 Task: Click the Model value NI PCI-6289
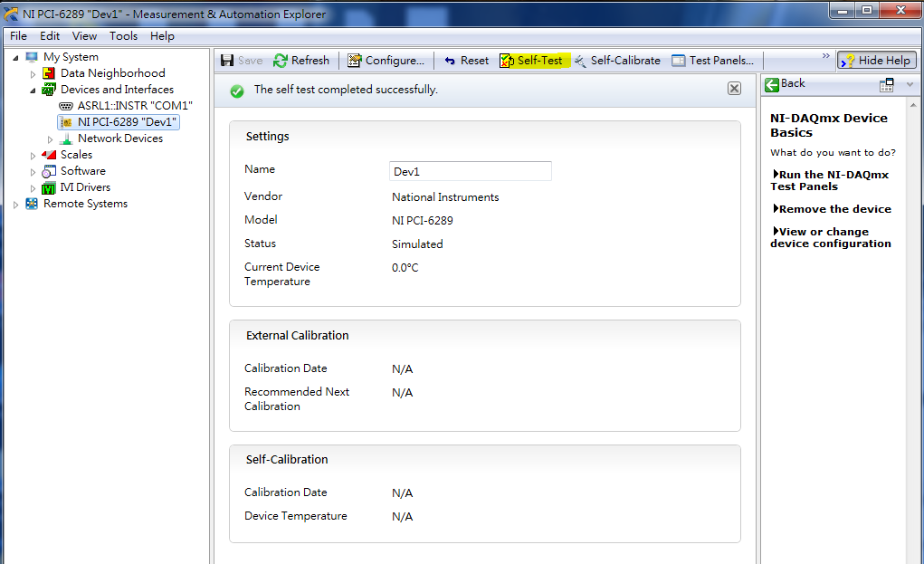(423, 220)
